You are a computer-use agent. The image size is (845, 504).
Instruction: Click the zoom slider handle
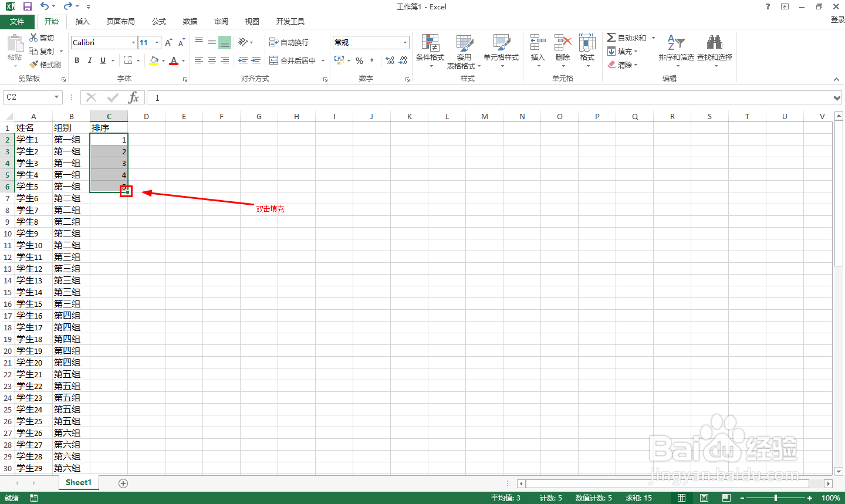pyautogui.click(x=776, y=498)
